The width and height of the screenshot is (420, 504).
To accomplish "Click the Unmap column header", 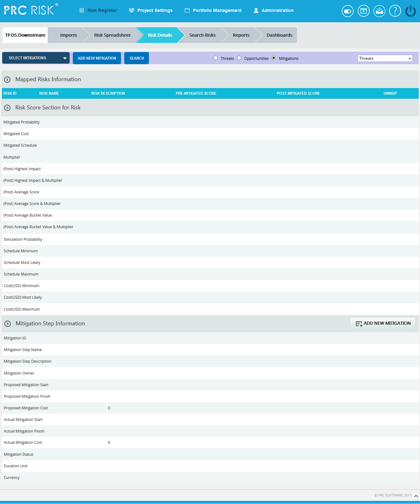I will 390,93.
